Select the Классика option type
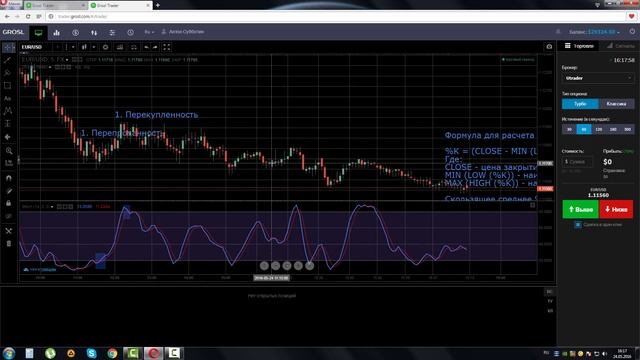 tap(616, 104)
